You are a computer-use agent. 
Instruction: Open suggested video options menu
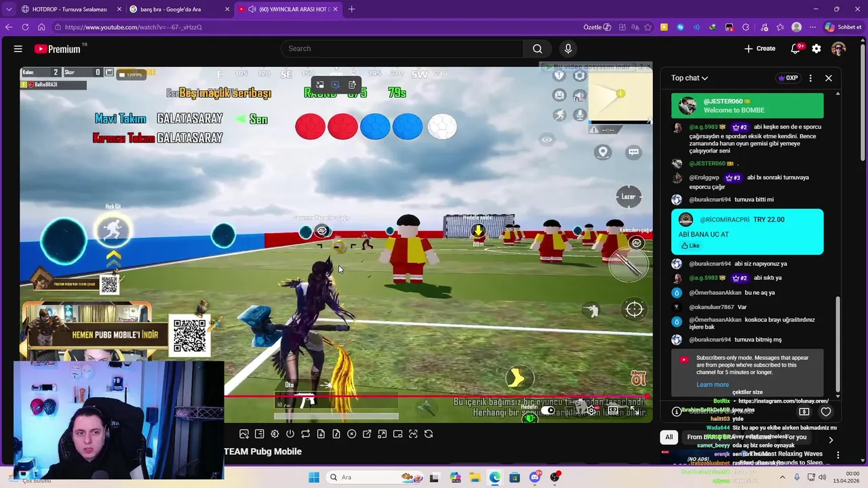[838, 455]
